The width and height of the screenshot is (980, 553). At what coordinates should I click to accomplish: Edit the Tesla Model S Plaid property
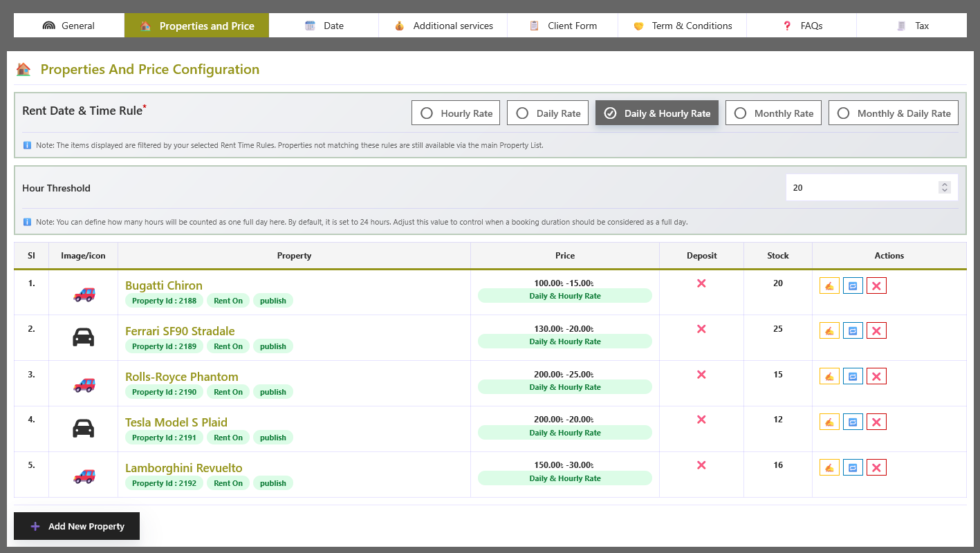click(x=829, y=422)
